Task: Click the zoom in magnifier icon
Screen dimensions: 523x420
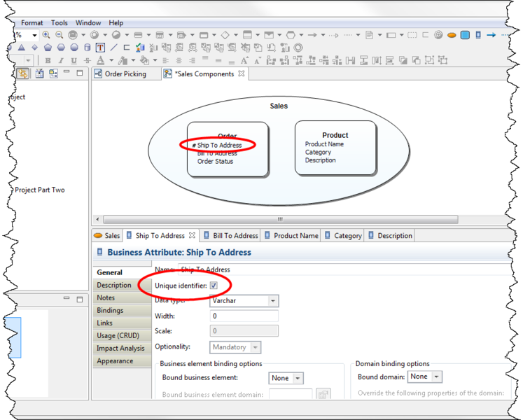Action: click(46, 35)
